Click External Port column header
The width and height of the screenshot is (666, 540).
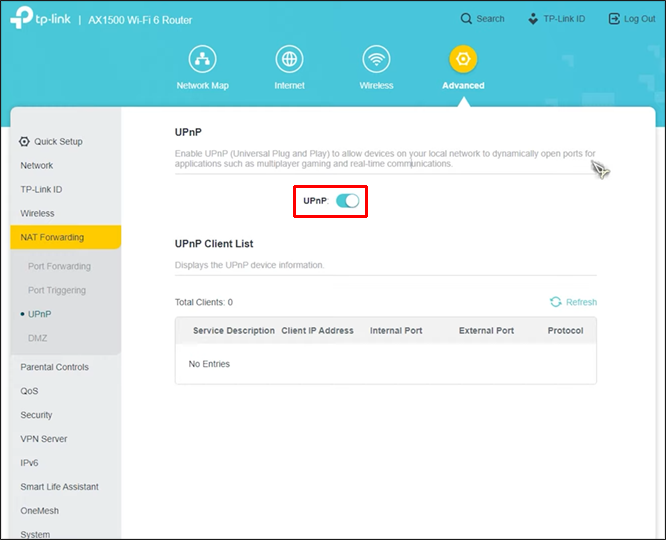click(486, 331)
